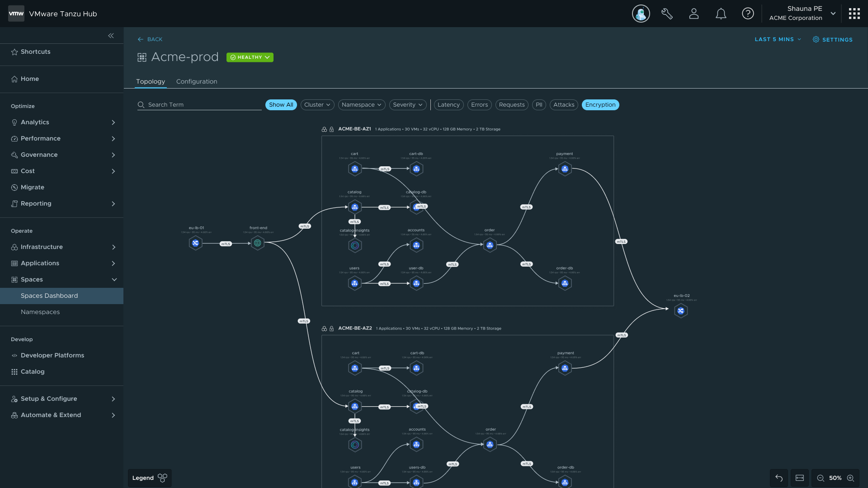Open the apps grid launcher

pos(854,14)
